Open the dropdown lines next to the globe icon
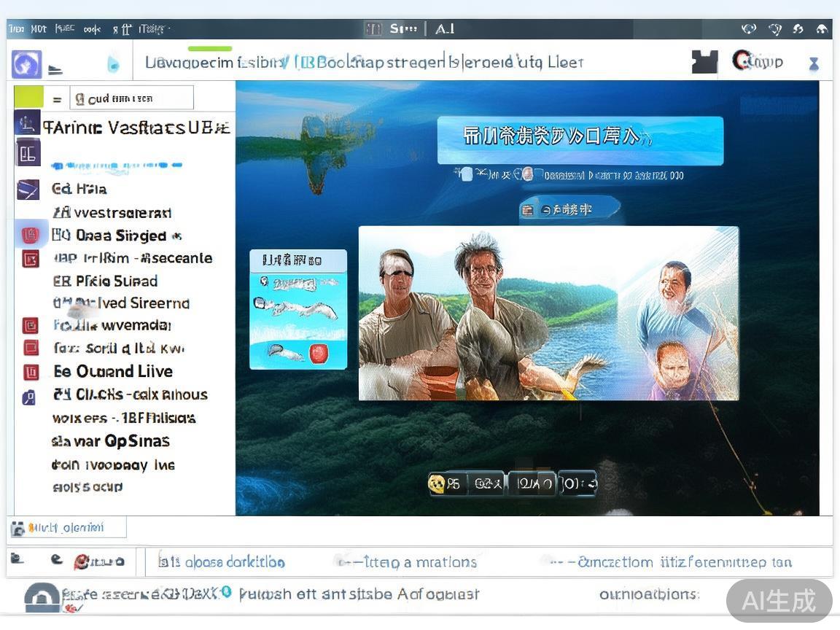The height and width of the screenshot is (630, 840). point(55,71)
